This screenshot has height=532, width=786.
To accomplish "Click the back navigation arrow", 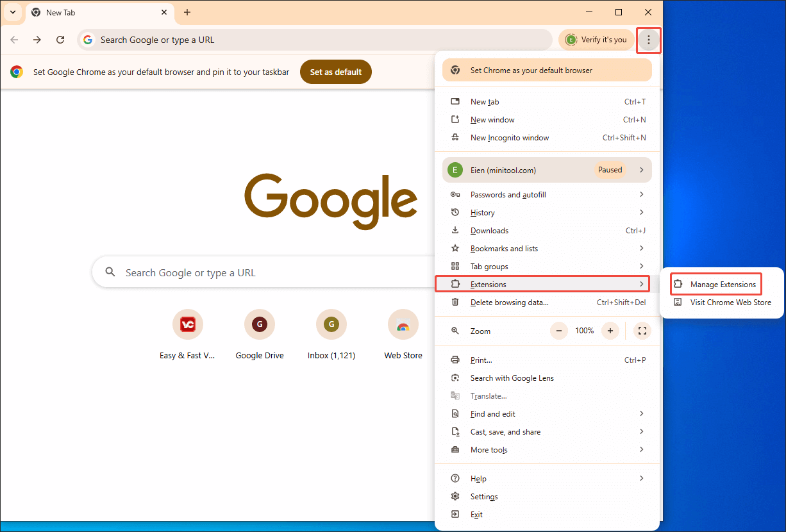I will [x=14, y=39].
